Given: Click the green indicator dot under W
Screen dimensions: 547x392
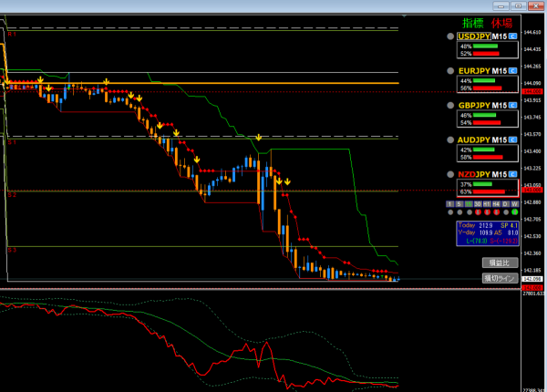Looking at the screenshot, I should click(x=514, y=212).
